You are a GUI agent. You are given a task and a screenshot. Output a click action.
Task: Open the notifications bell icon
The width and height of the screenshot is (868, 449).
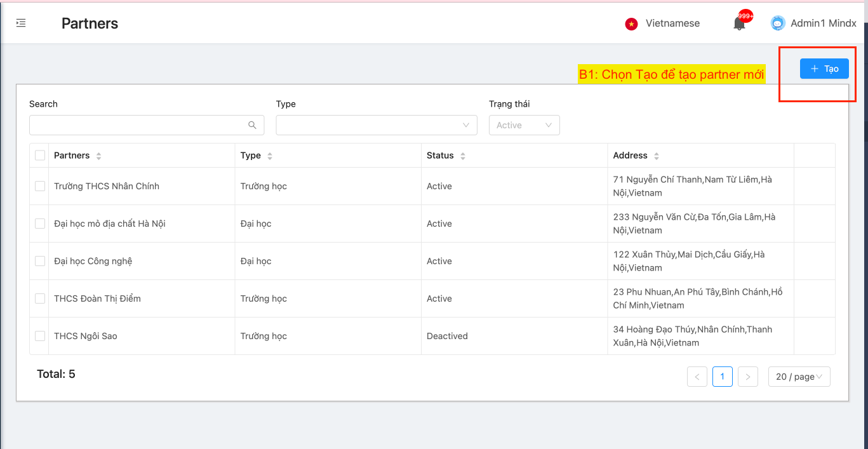pyautogui.click(x=739, y=24)
